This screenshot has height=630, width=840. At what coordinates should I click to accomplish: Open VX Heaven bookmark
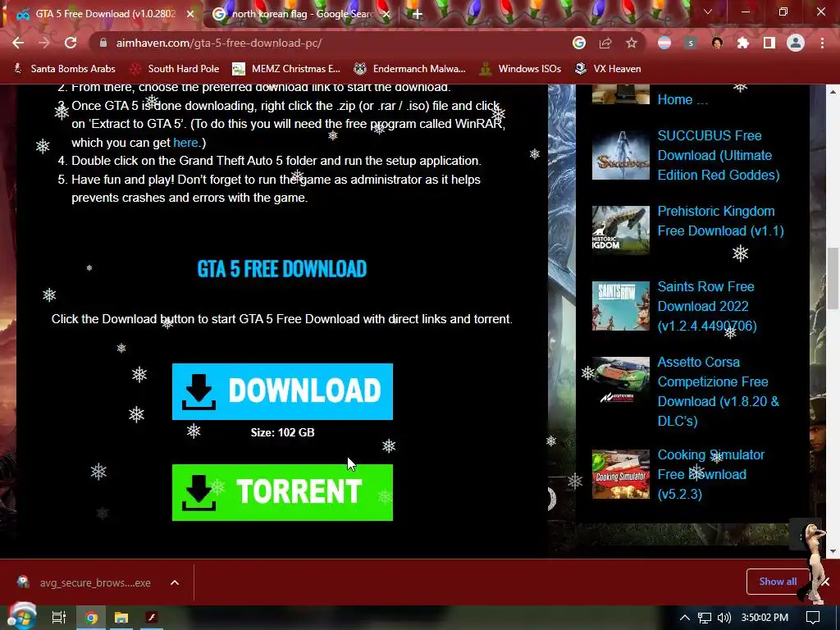[608, 69]
